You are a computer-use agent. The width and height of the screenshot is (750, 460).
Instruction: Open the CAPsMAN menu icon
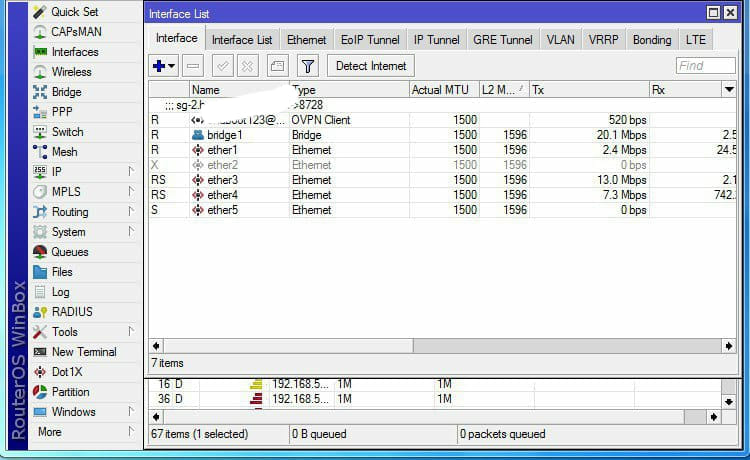pyautogui.click(x=40, y=32)
